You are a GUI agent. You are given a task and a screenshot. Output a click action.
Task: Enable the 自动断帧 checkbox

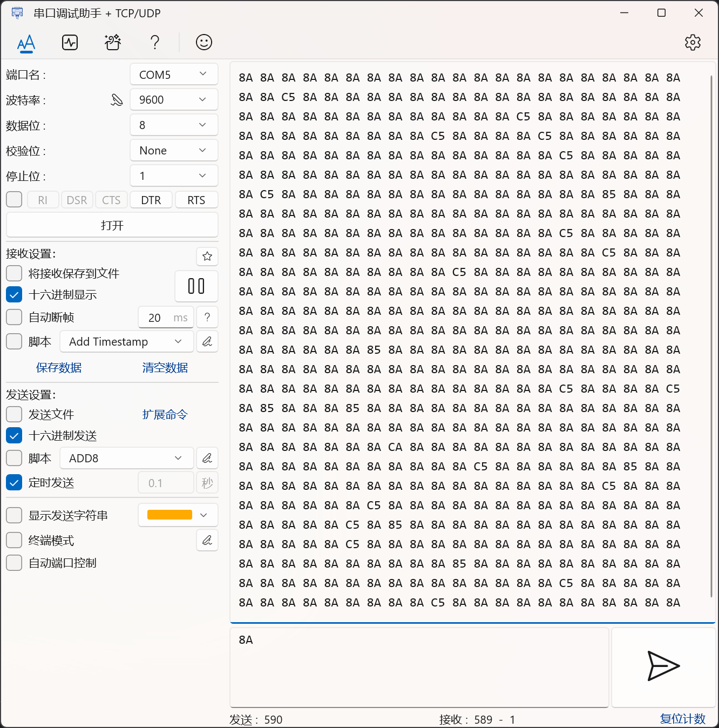click(14, 317)
